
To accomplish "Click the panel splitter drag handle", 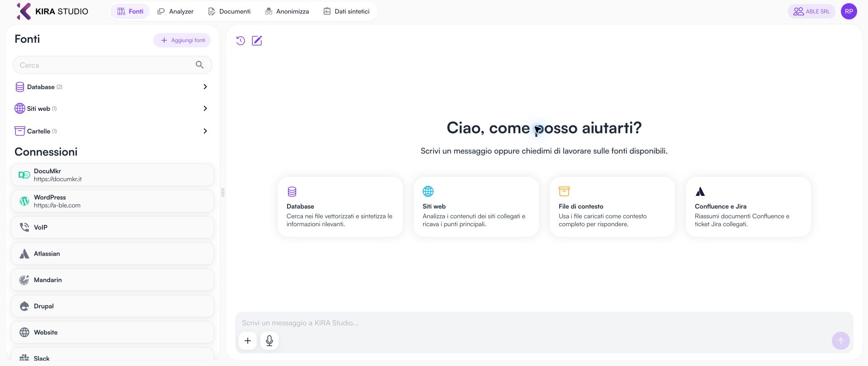I will pos(223,193).
